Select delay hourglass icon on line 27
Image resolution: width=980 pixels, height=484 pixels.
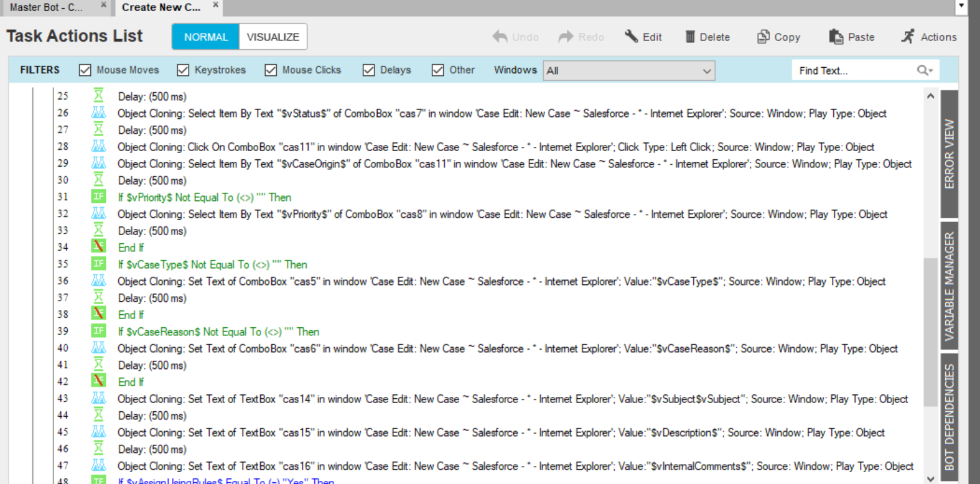(x=98, y=129)
